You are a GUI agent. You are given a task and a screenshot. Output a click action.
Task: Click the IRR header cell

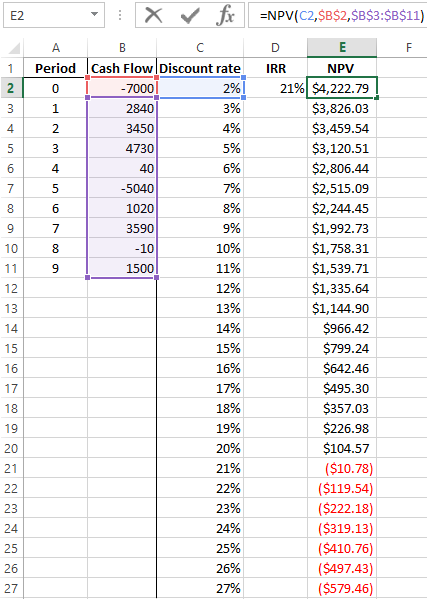click(275, 68)
